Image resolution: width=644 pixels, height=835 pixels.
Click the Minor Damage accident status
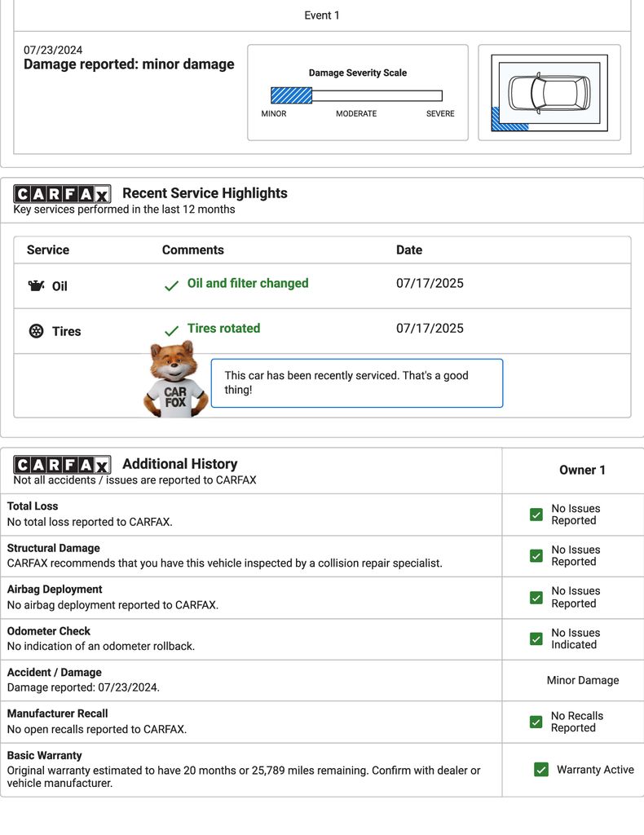click(x=582, y=680)
